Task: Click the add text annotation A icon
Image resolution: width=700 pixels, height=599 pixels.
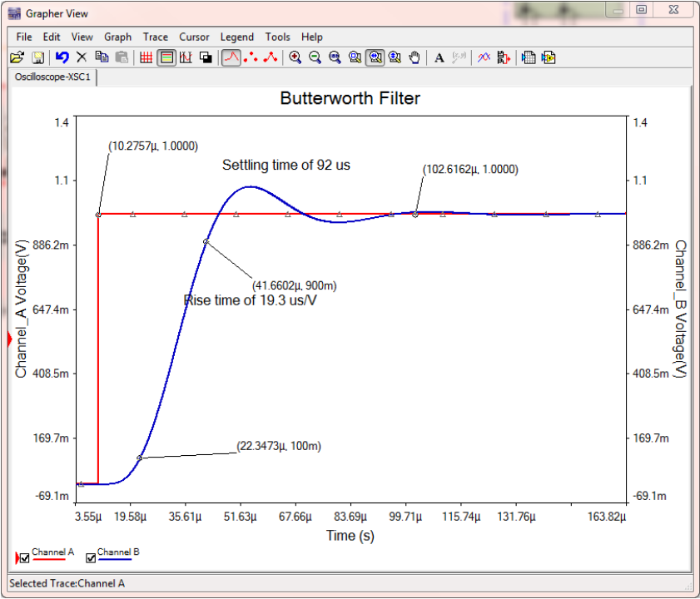Action: (439, 57)
